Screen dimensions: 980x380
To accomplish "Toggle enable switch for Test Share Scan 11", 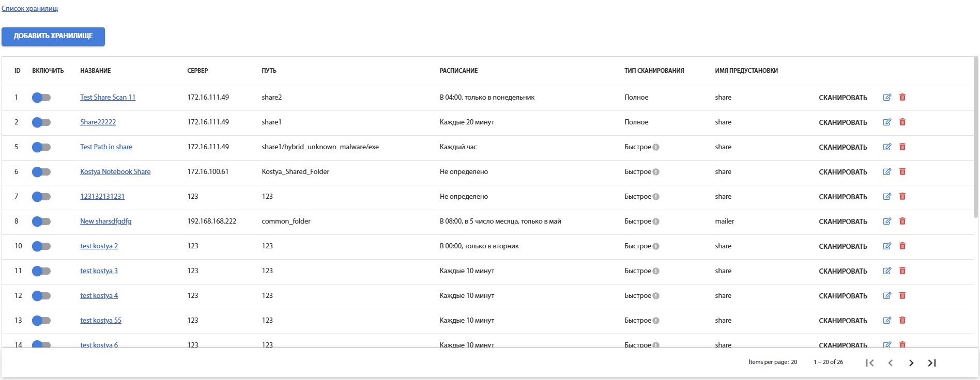I will pos(41,98).
